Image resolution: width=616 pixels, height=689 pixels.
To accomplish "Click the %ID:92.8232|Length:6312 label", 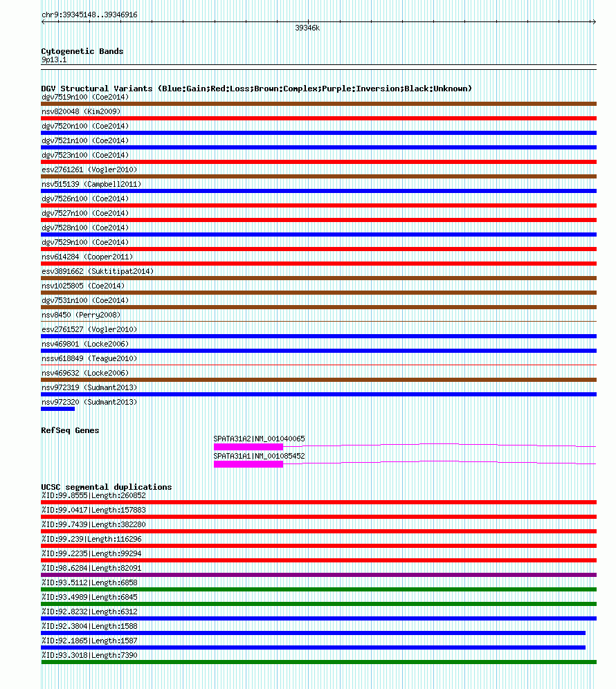I will pyautogui.click(x=89, y=612).
